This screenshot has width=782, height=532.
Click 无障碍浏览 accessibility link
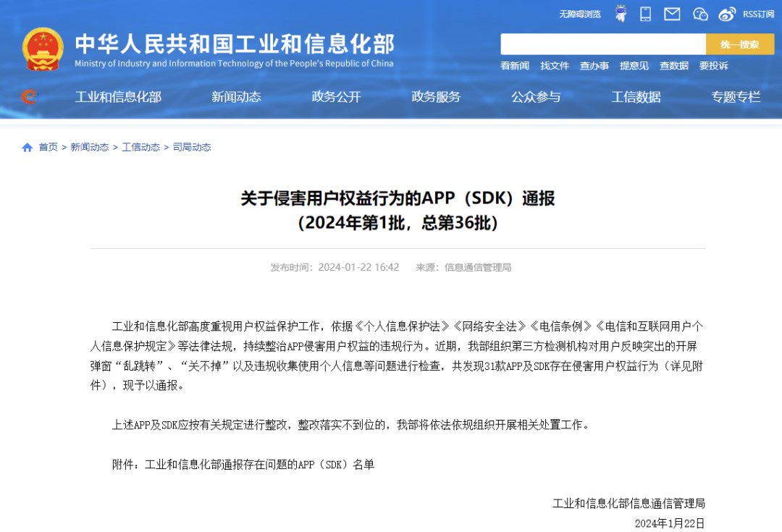pyautogui.click(x=579, y=14)
